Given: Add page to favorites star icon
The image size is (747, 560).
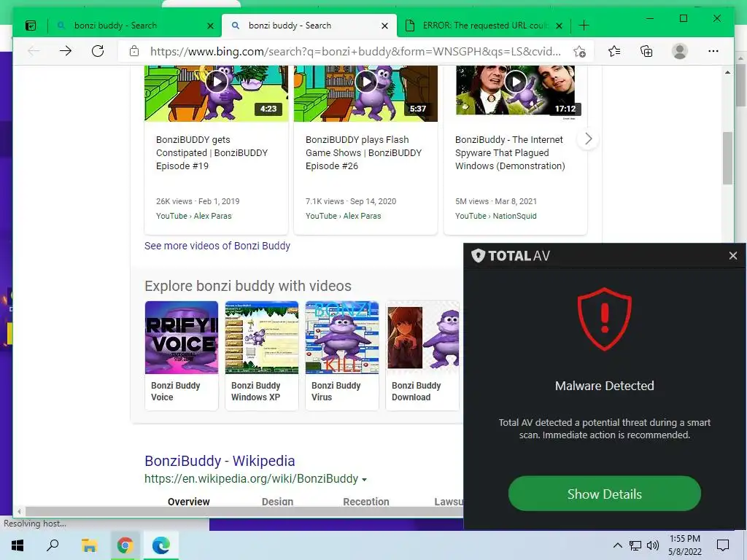Looking at the screenshot, I should click(579, 52).
